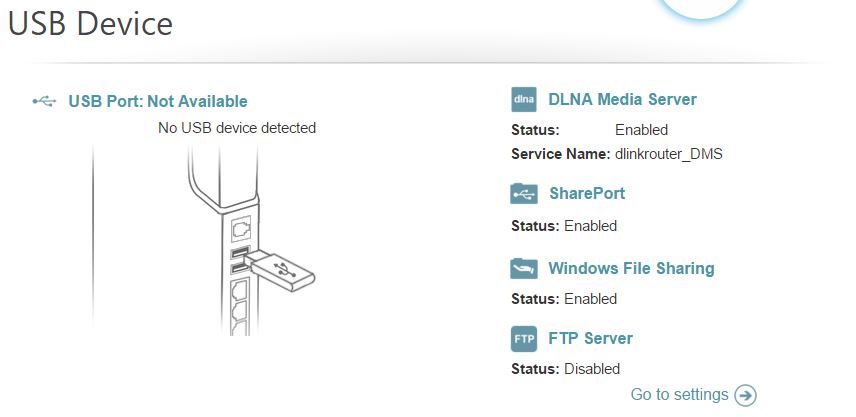Click the dlinkrouter_DMS service name
Image resolution: width=856 pixels, height=417 pixels.
click(668, 154)
